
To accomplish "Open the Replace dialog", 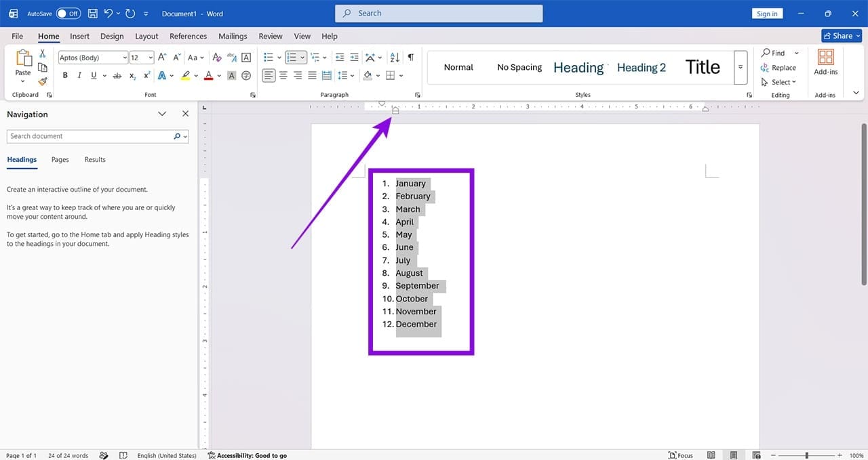I will [x=778, y=68].
